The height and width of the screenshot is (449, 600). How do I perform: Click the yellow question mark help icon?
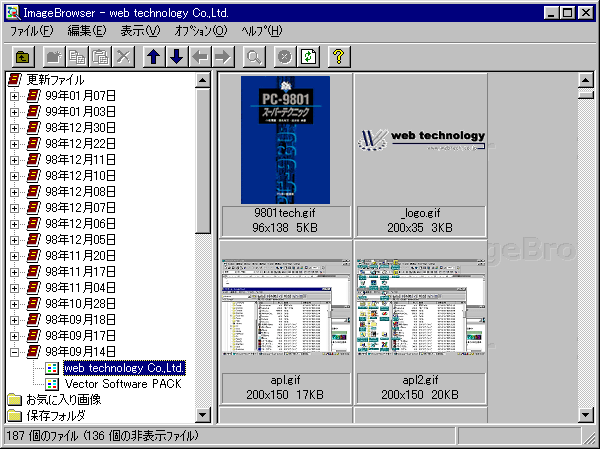pos(339,57)
